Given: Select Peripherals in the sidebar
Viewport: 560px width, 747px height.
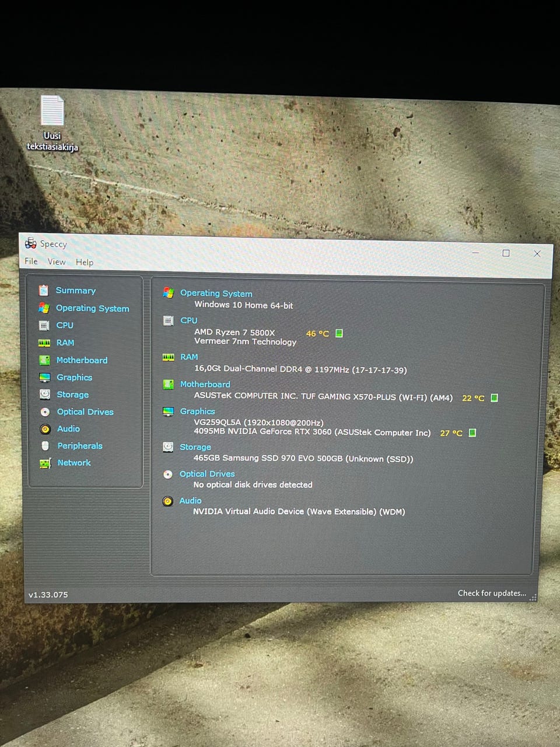Looking at the screenshot, I should pyautogui.click(x=80, y=445).
